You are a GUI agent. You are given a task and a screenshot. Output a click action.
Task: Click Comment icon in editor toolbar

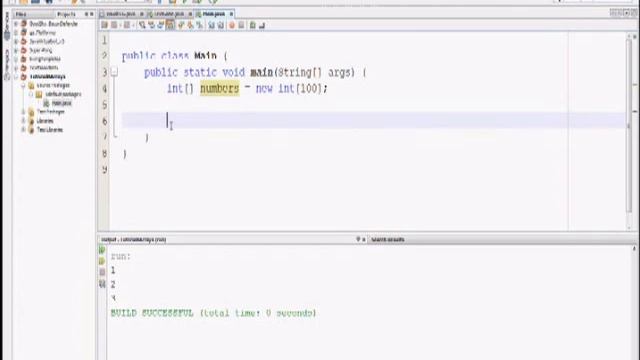252,25
